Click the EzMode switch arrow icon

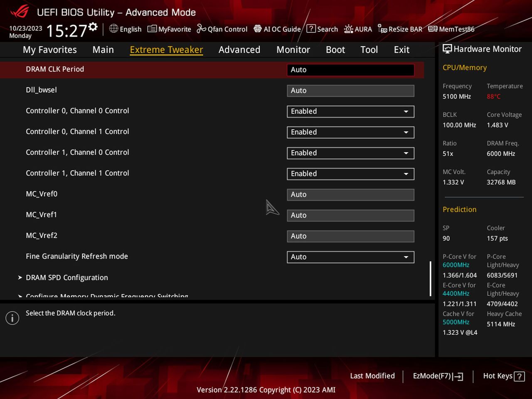[x=458, y=376]
